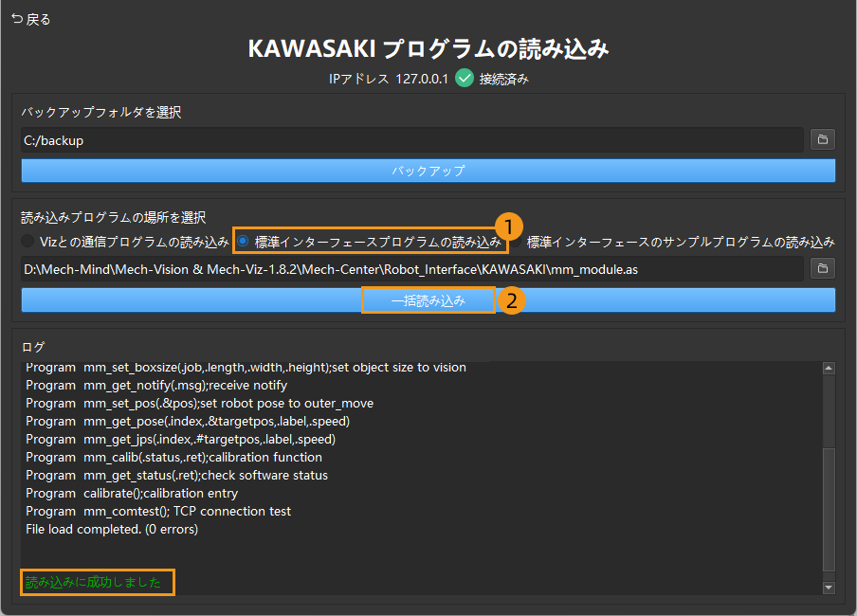
Task: Select Vizとの通信プログラムの読み込み radio option
Action: coord(27,241)
